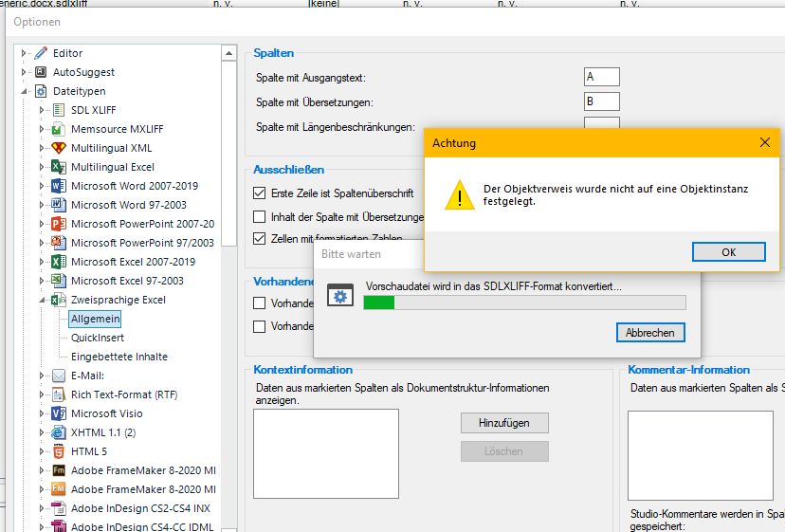The width and height of the screenshot is (785, 532).
Task: Click the Multilingual Excel icon
Action: [x=59, y=167]
